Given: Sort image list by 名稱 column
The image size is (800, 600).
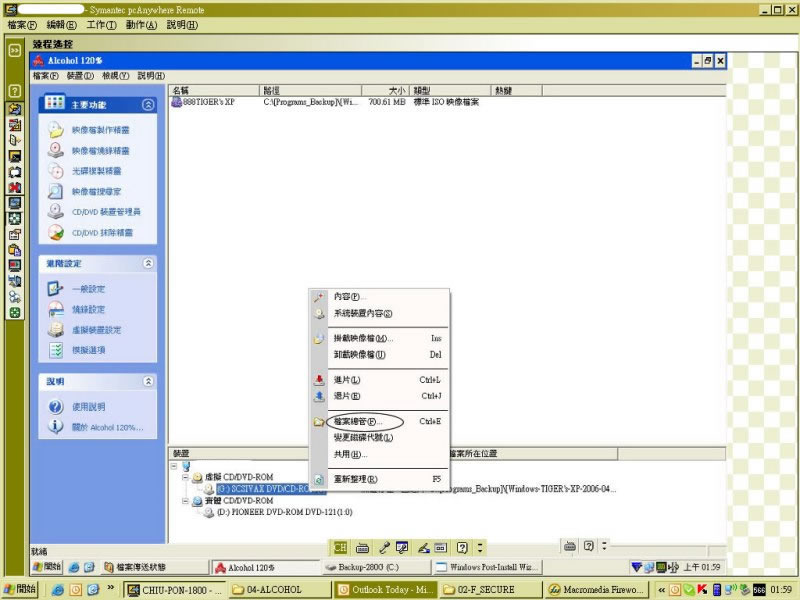Looking at the screenshot, I should tap(214, 90).
